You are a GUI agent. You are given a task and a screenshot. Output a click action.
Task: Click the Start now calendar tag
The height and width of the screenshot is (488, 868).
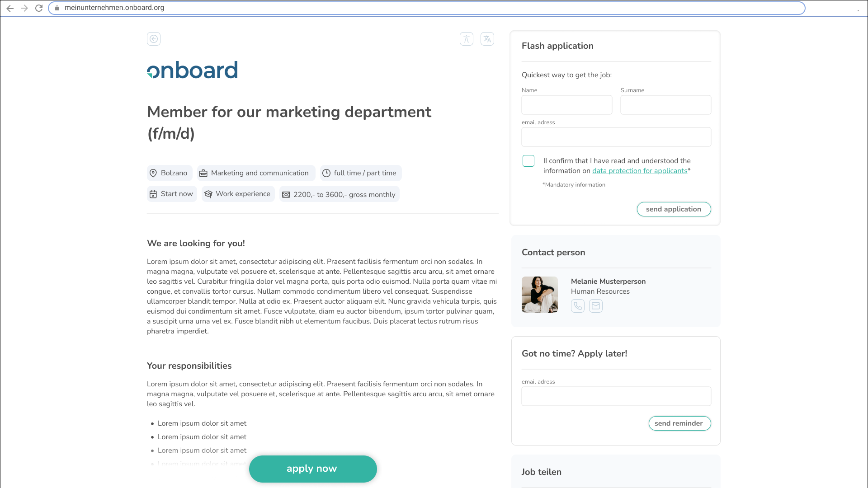click(x=171, y=194)
